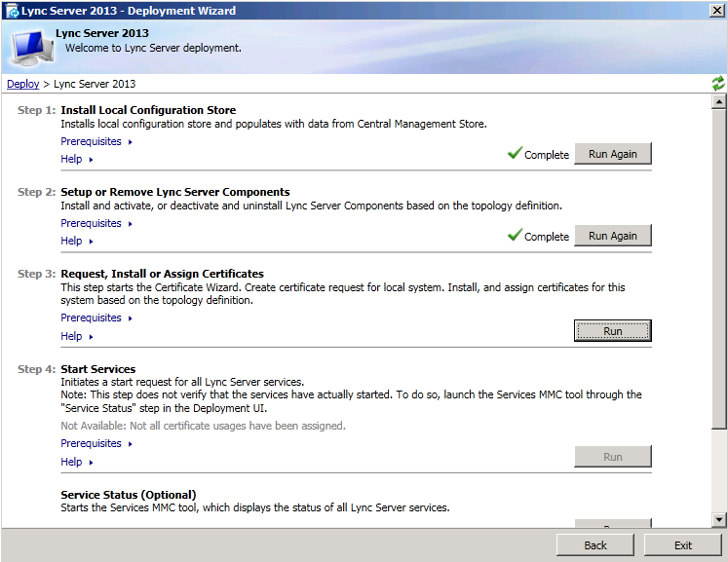Click the vertical scrollbar thumb
This screenshot has width=728, height=562.
coord(718,269)
